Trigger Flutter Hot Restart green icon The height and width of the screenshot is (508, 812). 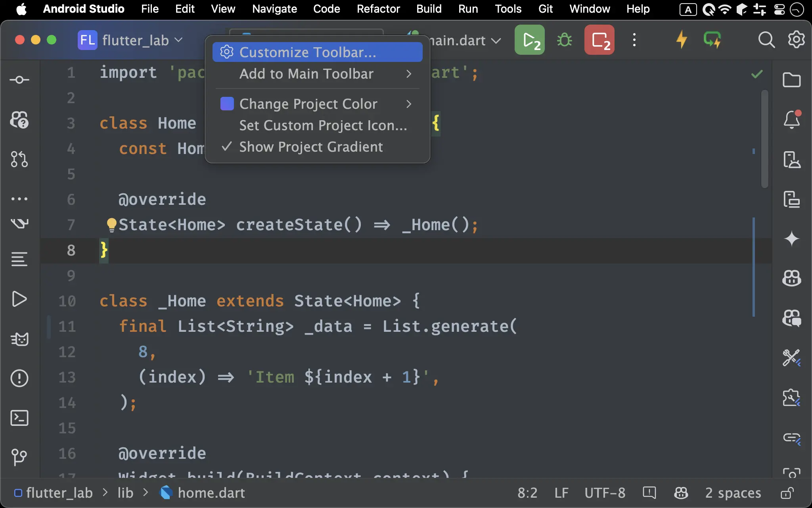[712, 40]
